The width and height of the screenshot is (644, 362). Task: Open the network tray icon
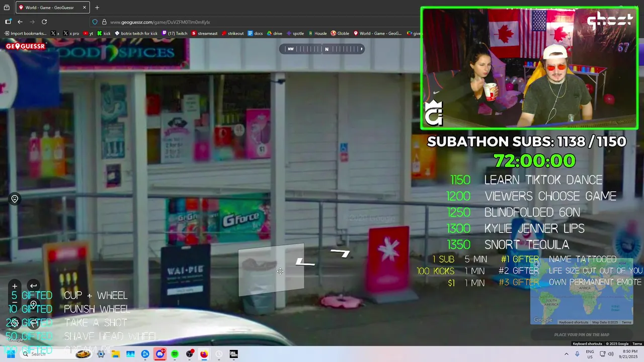[x=602, y=354]
